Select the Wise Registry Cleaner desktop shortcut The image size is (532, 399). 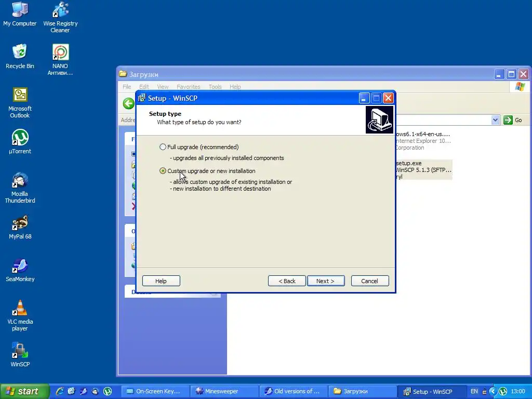pyautogui.click(x=60, y=18)
